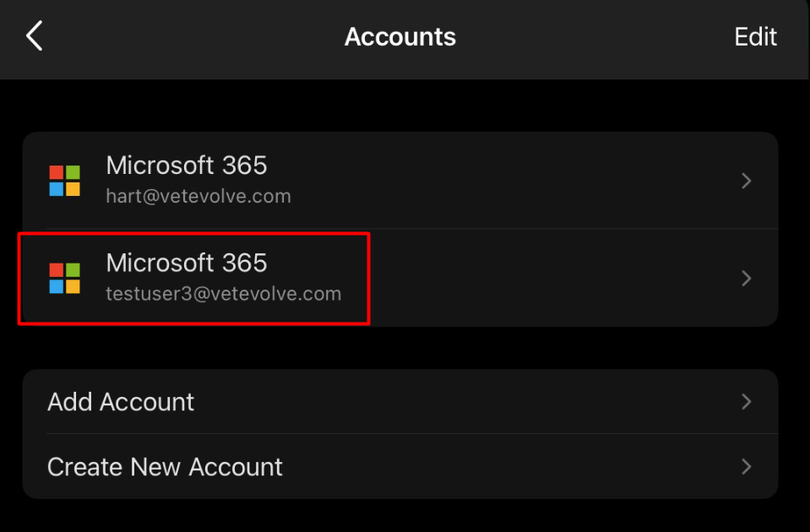
Task: Click Microsoft 365 title above testuser3@vetevolve.com
Action: coord(187,263)
